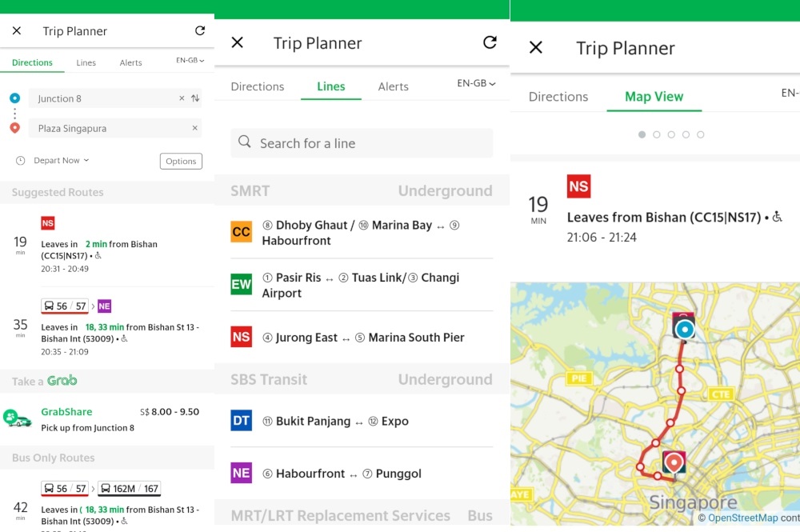Focus the Search for a line field
800x532 pixels.
point(362,143)
